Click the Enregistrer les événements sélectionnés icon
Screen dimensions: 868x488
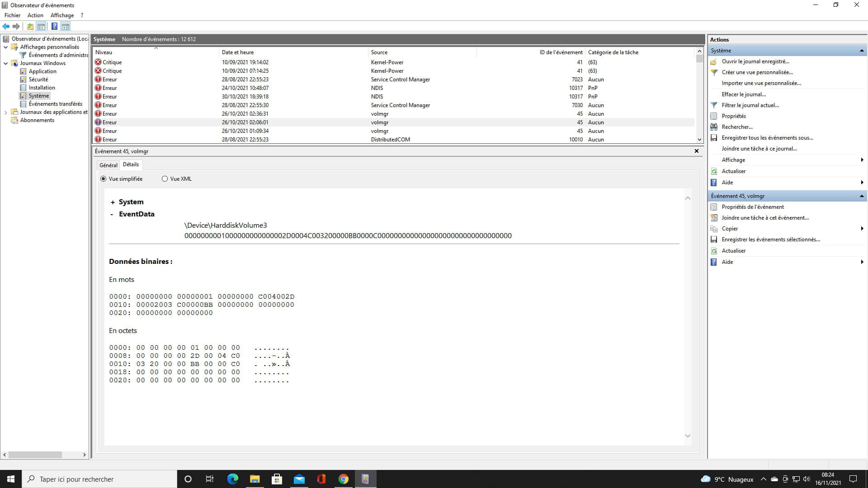click(x=714, y=239)
